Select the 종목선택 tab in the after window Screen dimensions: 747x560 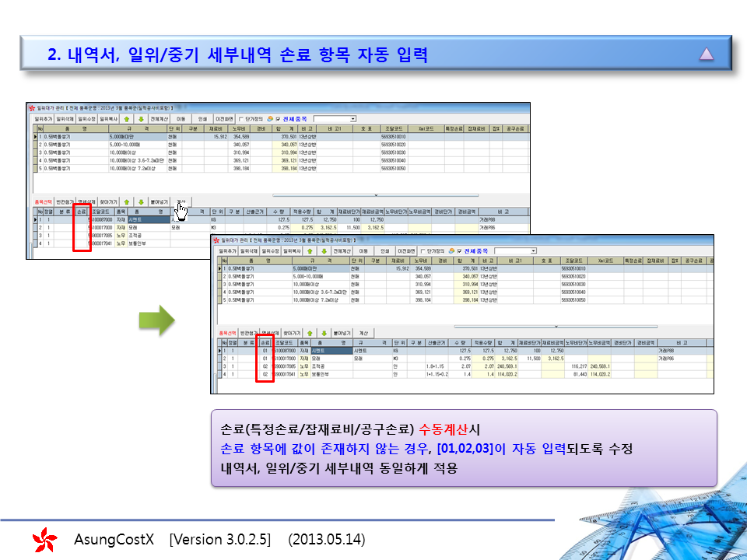point(225,332)
